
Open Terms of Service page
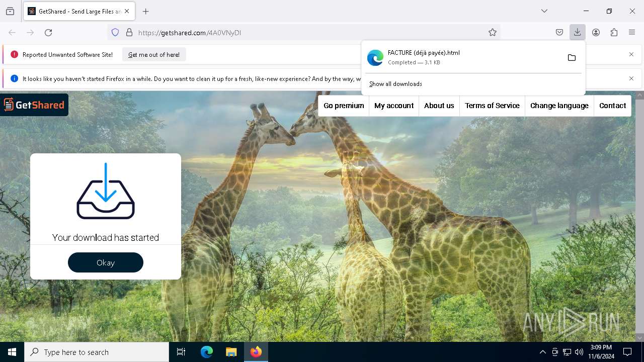(492, 106)
